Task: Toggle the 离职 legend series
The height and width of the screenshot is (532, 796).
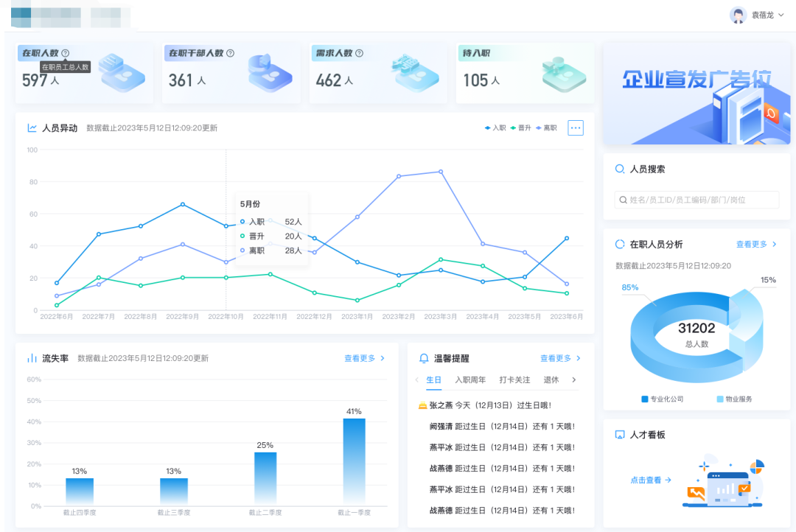Action: click(546, 128)
